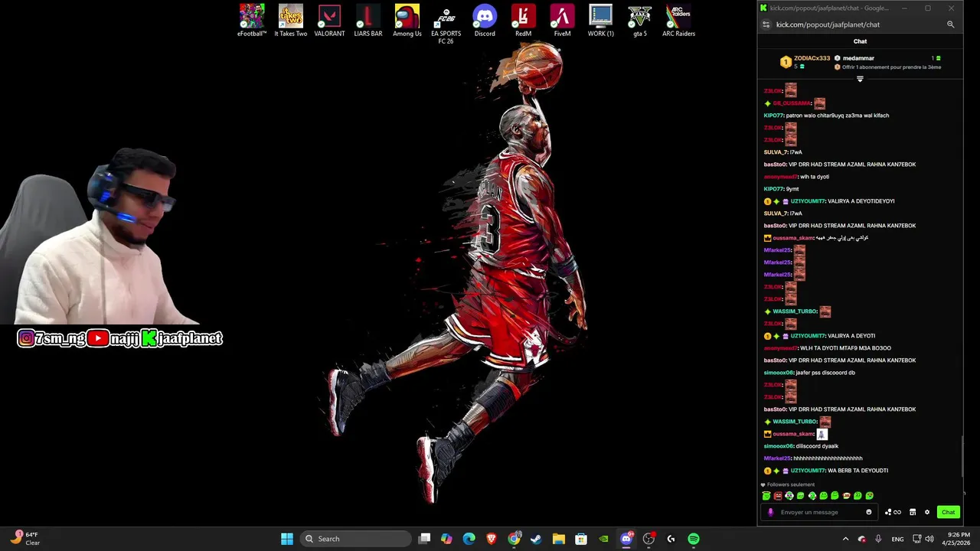
Task: Show hidden system tray icons
Action: click(x=845, y=539)
